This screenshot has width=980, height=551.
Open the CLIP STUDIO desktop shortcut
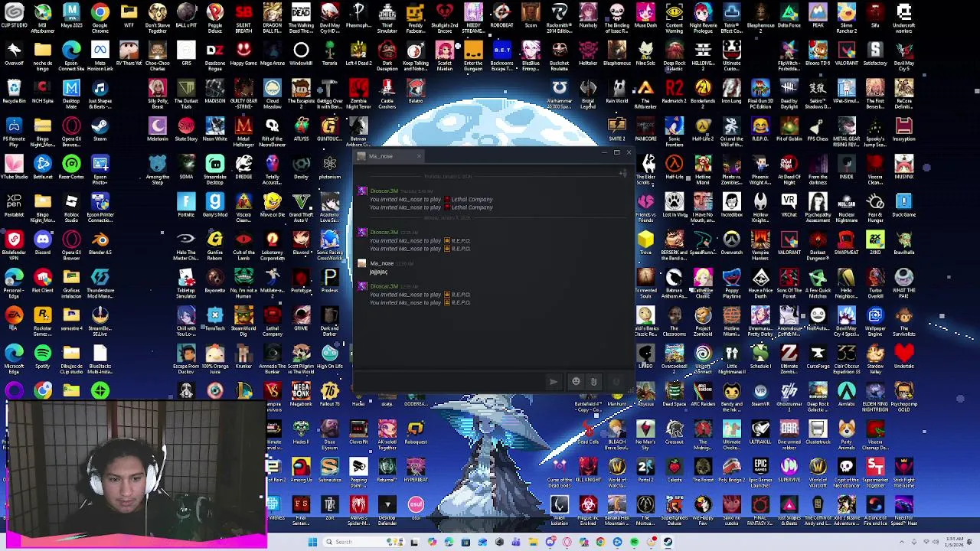point(14,17)
